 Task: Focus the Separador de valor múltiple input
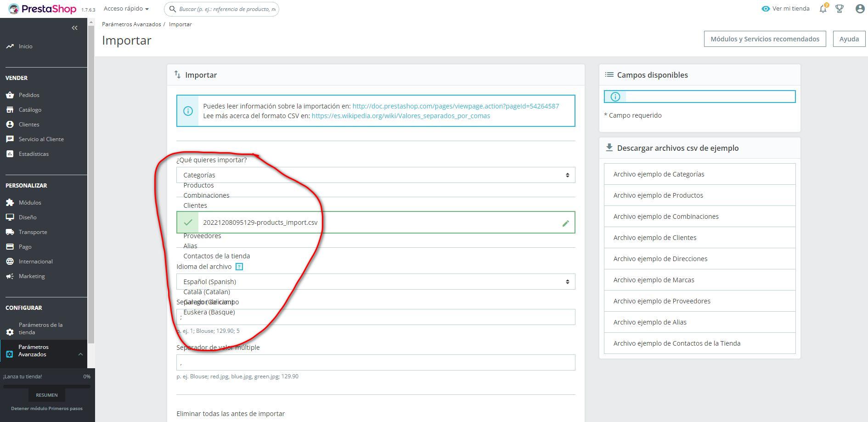(x=376, y=362)
